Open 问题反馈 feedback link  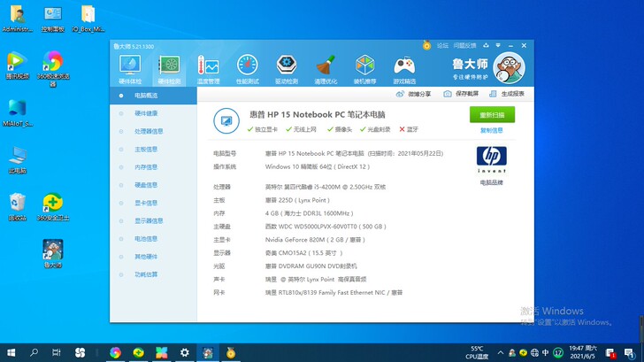pos(465,46)
